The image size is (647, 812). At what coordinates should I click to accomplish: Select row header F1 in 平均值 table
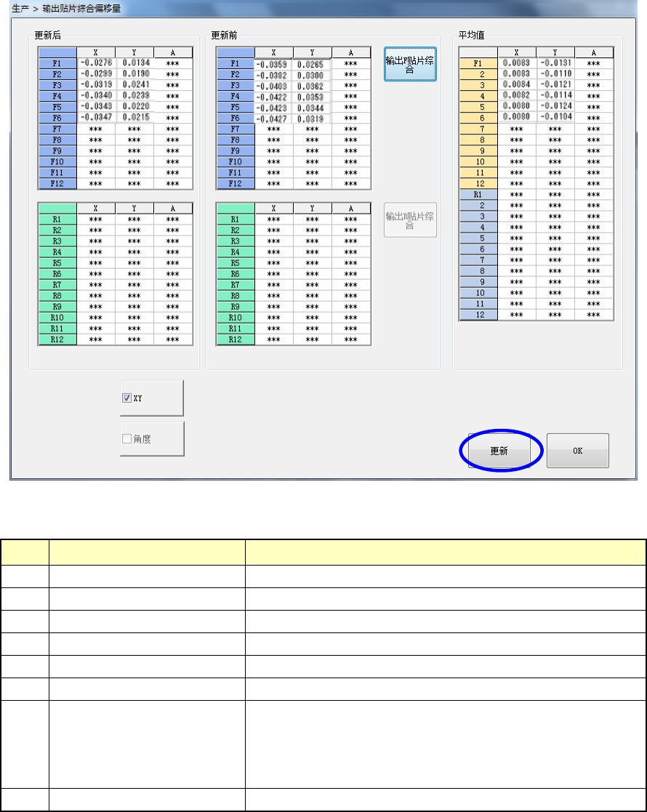pyautogui.click(x=478, y=63)
